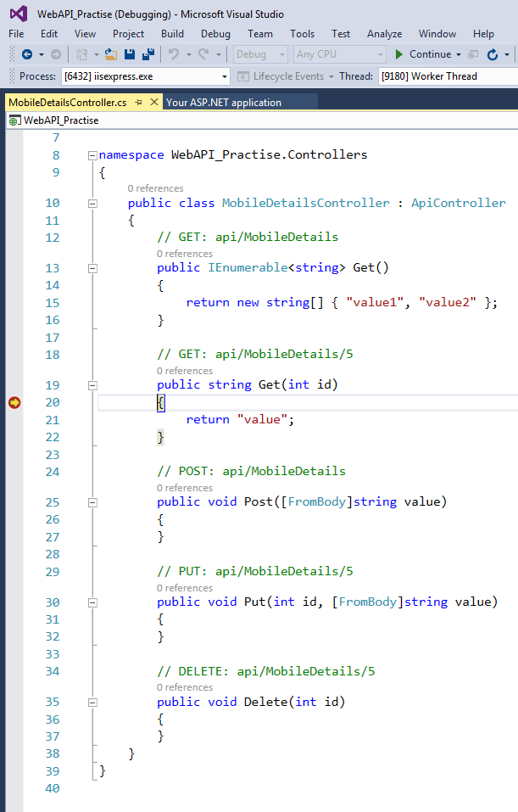The image size is (518, 812).
Task: Click the Lifecycle Events icon
Action: click(243, 76)
